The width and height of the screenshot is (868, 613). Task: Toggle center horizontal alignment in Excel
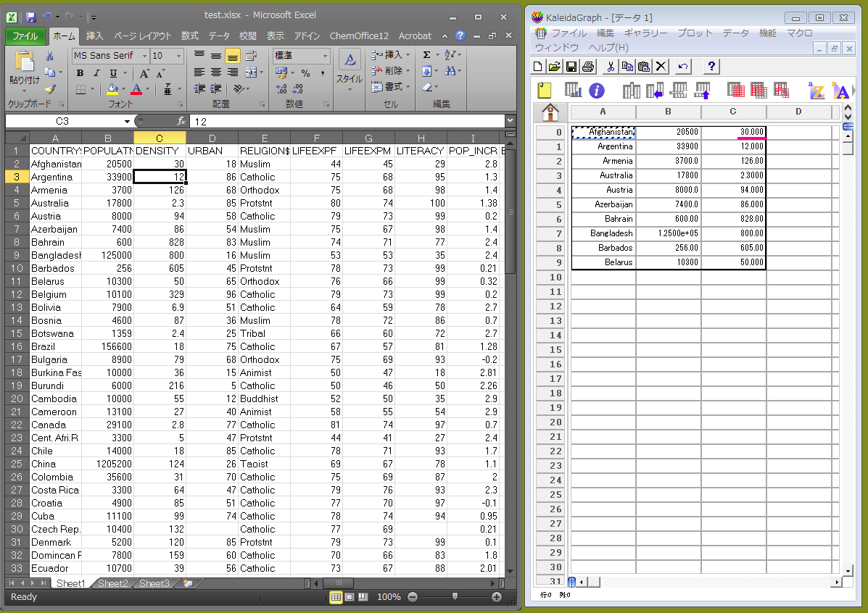[x=216, y=72]
